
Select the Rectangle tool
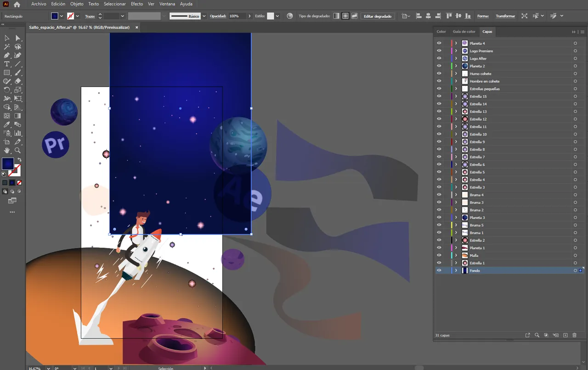tap(7, 73)
